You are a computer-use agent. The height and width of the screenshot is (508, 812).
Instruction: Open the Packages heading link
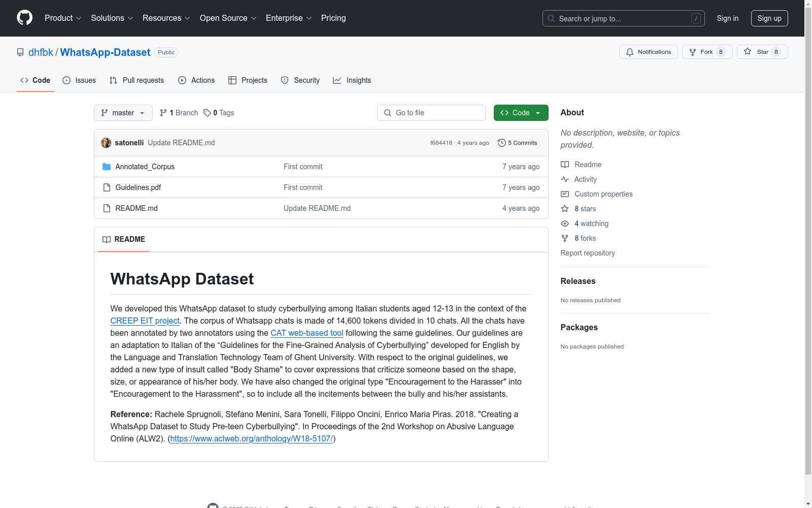(x=579, y=327)
